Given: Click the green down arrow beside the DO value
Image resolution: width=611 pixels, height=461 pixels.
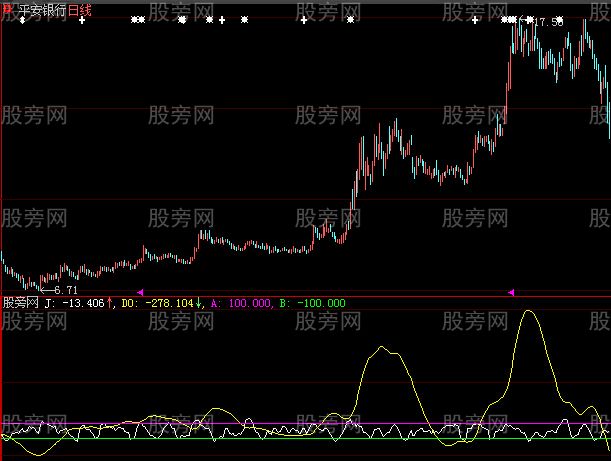Looking at the screenshot, I should (198, 302).
